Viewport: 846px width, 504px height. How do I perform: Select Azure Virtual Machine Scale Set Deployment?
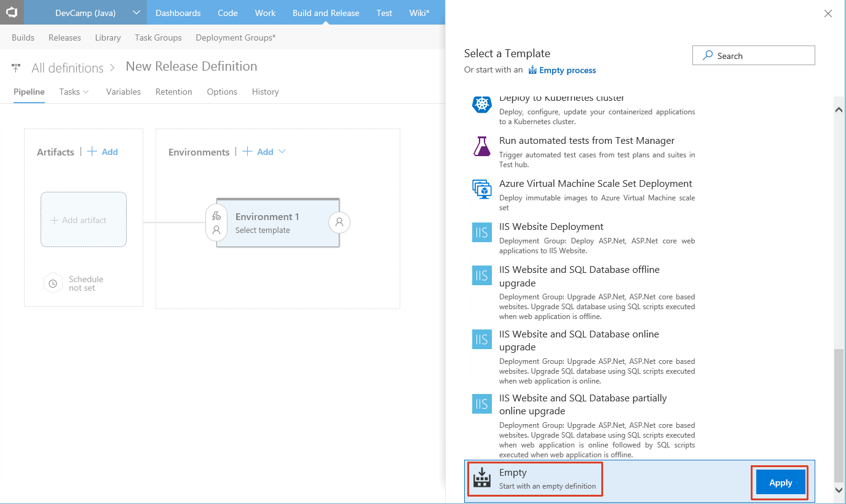596,184
